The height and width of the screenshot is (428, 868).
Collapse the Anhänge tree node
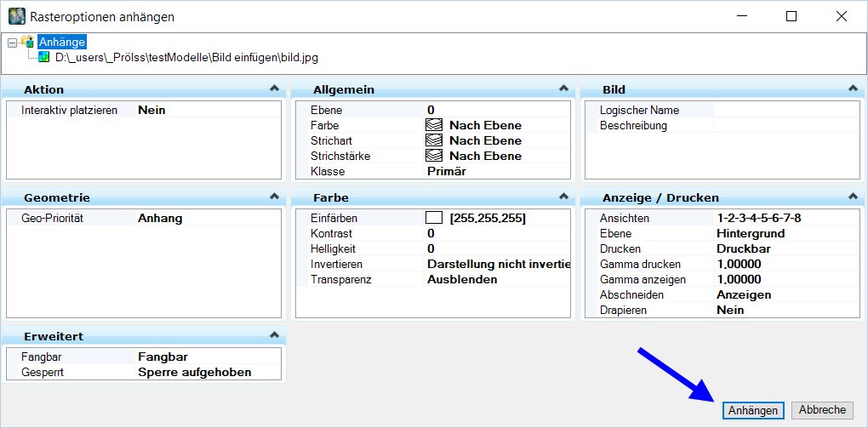click(x=12, y=43)
